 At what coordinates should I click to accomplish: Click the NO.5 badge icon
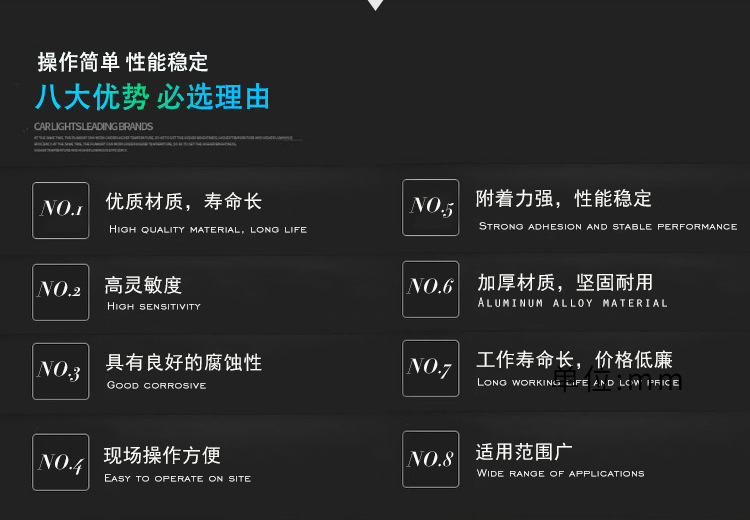430,208
